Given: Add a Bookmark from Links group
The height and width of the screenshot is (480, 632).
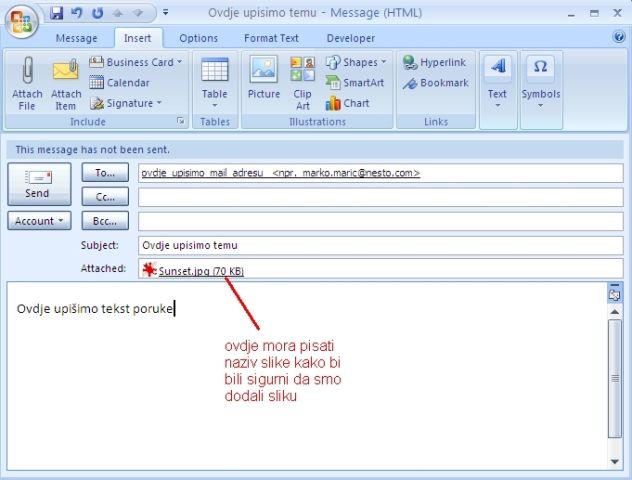Looking at the screenshot, I should (435, 83).
